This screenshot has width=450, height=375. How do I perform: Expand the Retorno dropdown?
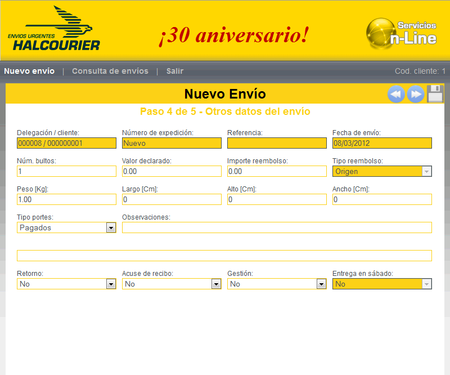tap(66, 284)
